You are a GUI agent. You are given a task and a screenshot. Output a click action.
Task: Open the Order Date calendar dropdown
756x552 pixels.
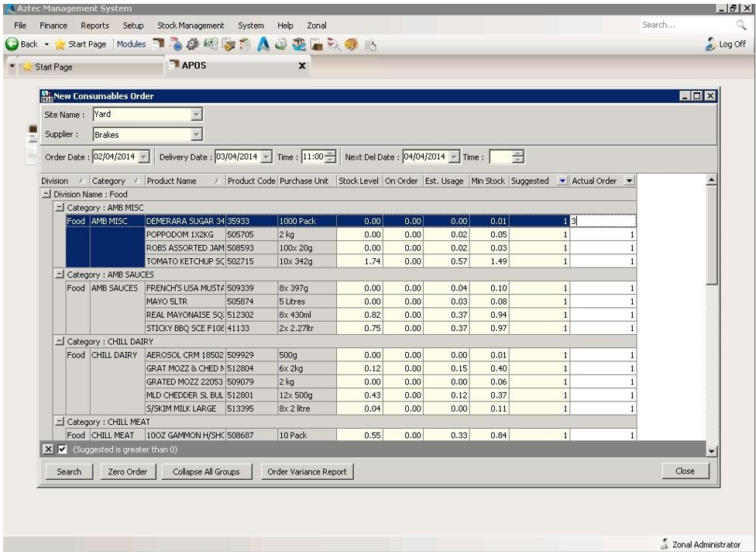(143, 157)
